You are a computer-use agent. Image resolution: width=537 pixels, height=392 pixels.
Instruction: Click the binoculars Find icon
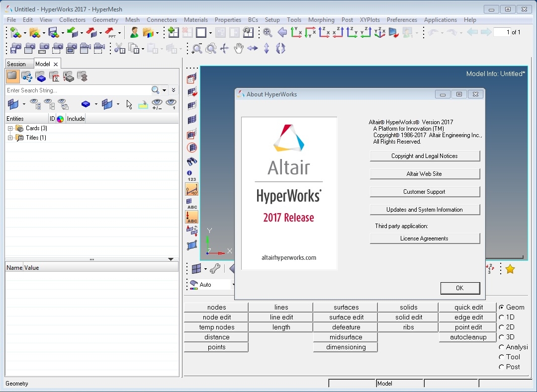point(192,161)
